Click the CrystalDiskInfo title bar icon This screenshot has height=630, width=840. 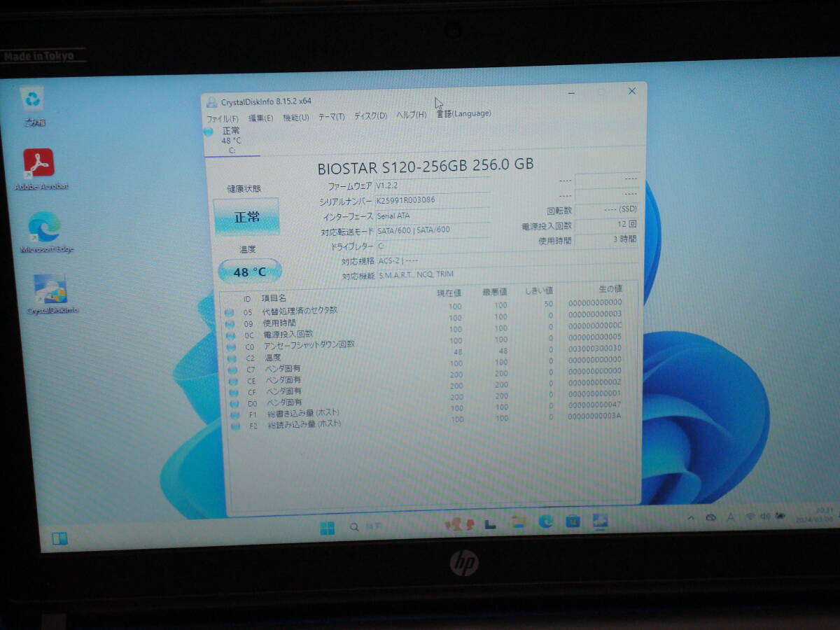211,102
